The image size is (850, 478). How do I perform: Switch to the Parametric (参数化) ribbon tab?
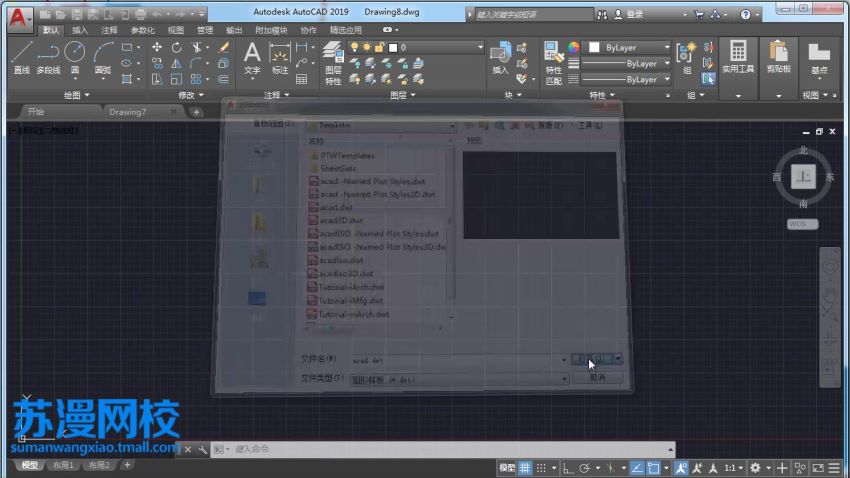[x=142, y=30]
